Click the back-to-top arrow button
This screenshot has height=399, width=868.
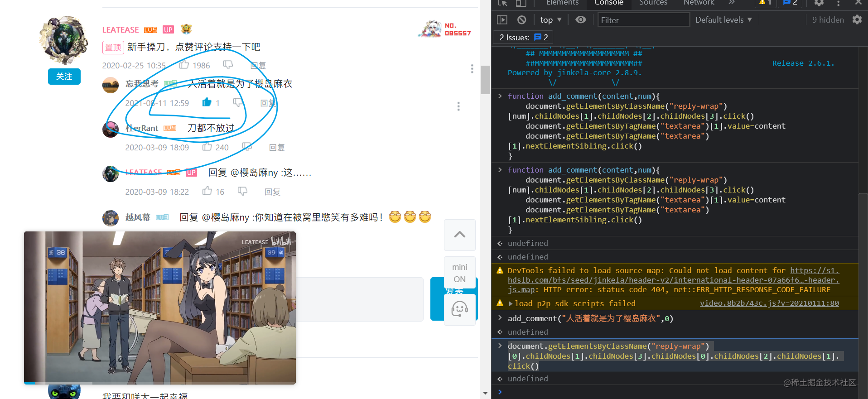pos(460,235)
